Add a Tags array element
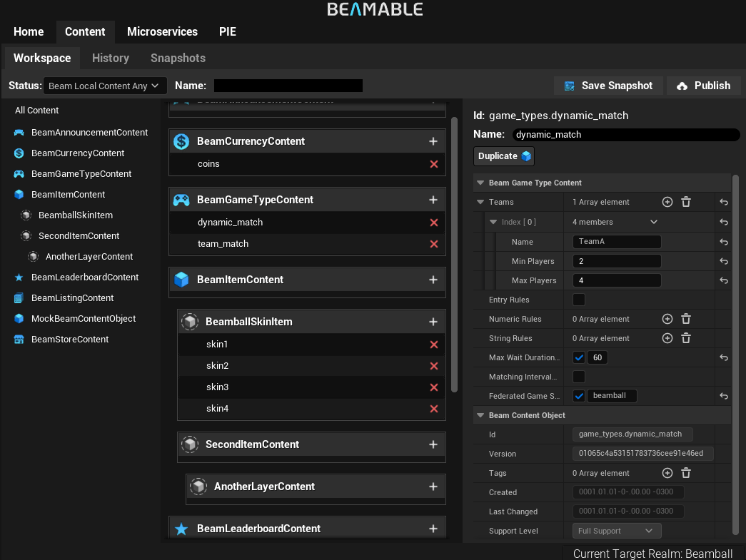The height and width of the screenshot is (560, 746). click(667, 473)
